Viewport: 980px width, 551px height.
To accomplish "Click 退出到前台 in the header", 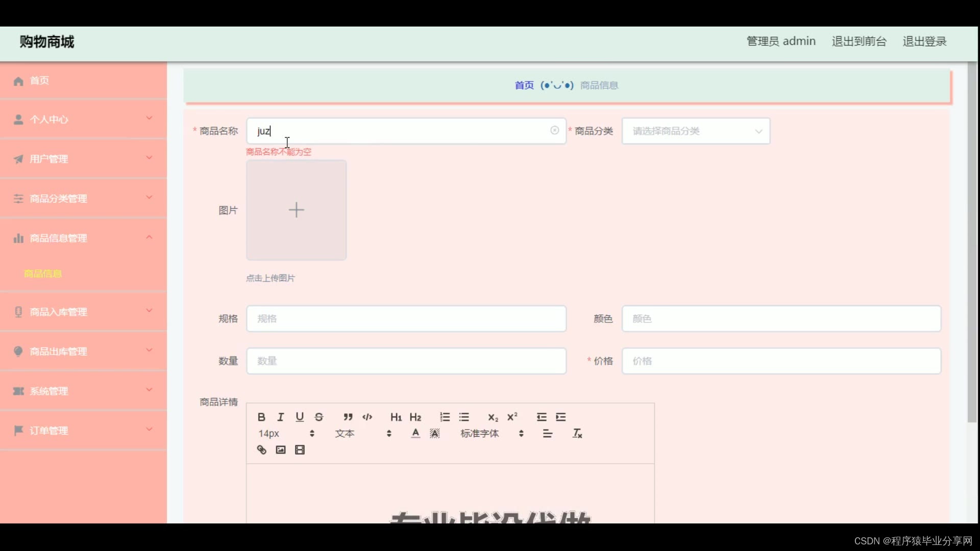I will pyautogui.click(x=859, y=41).
